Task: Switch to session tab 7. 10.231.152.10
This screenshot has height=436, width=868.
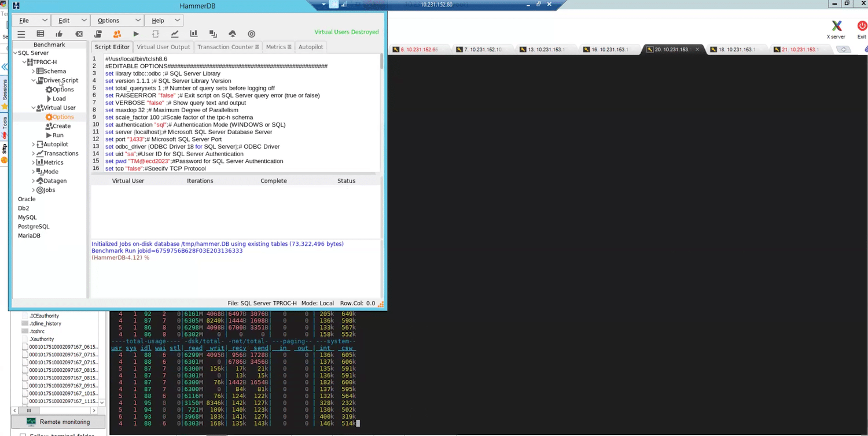Action: coord(483,50)
